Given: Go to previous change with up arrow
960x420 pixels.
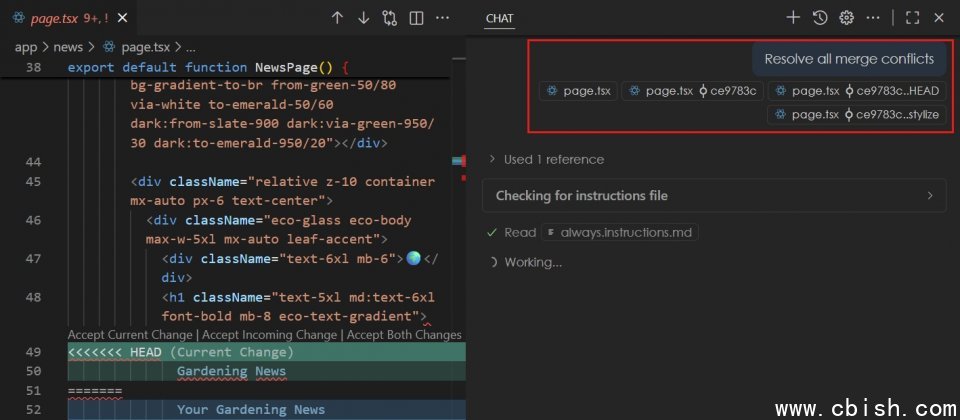Looking at the screenshot, I should (x=337, y=18).
